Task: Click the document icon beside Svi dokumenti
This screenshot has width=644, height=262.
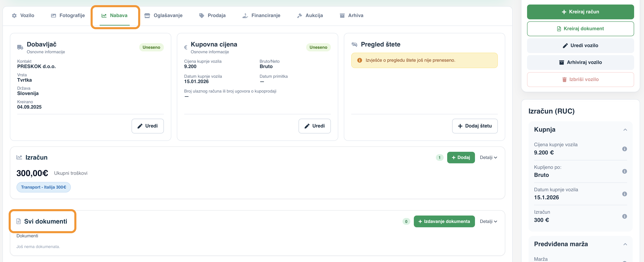Action: [19, 221]
